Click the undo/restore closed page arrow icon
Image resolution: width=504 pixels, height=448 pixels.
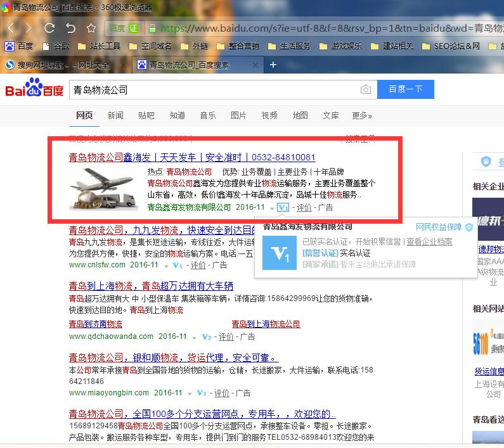click(70, 29)
